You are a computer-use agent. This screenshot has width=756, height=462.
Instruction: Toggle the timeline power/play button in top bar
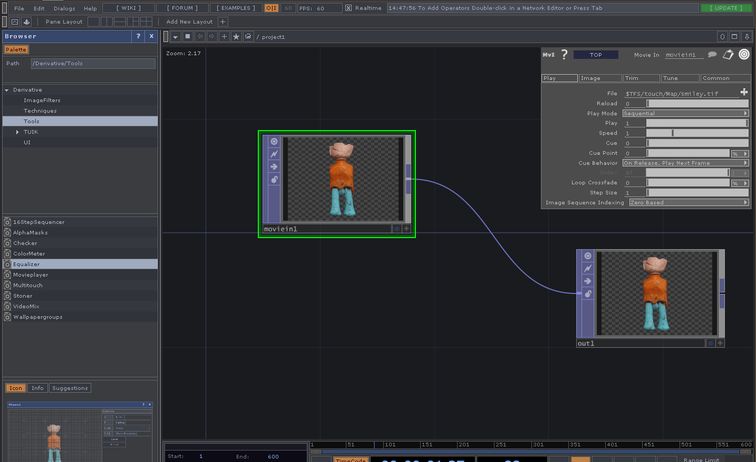click(272, 8)
